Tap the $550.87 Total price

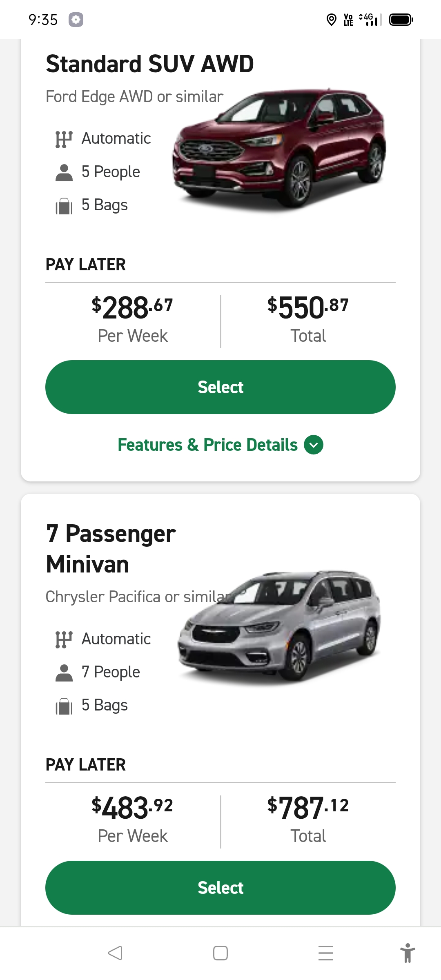pos(308,307)
